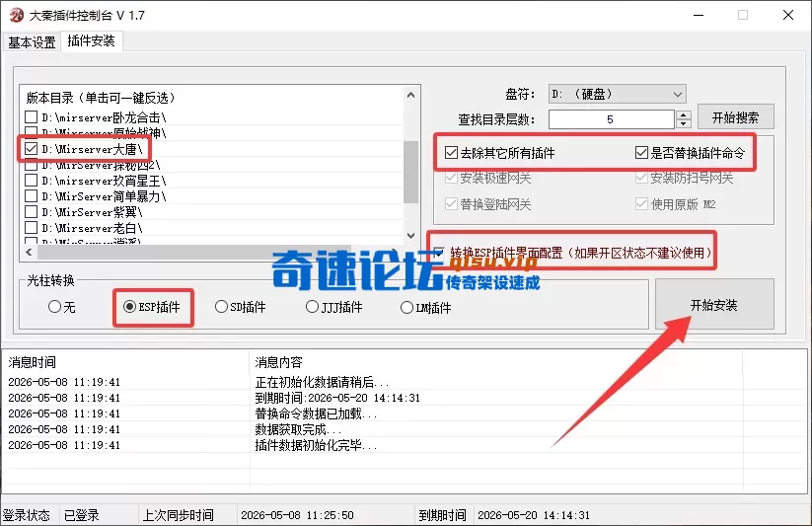Image resolution: width=812 pixels, height=526 pixels.
Task: Toggle 是否替换插件命令 checkbox
Action: pos(641,152)
